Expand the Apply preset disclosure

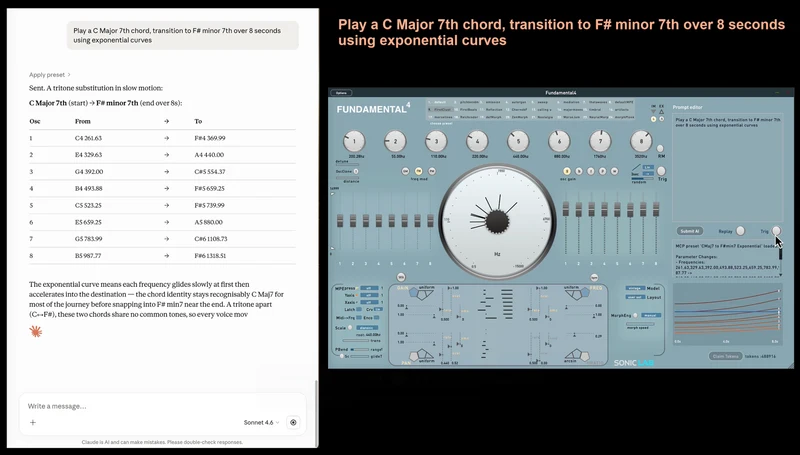coord(50,74)
